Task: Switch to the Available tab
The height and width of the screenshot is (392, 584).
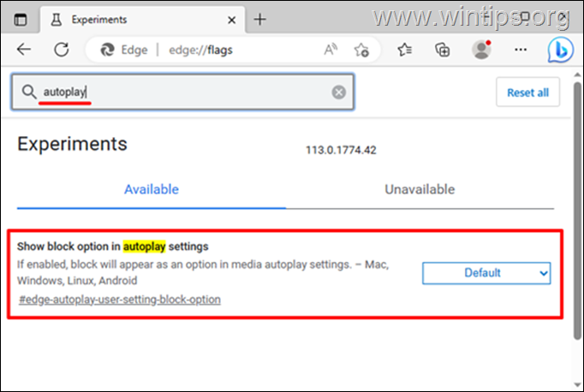Action: [152, 189]
